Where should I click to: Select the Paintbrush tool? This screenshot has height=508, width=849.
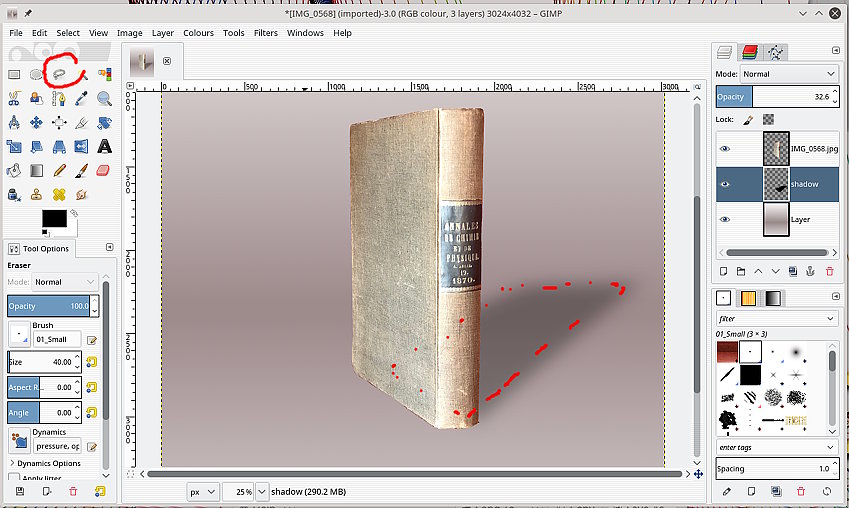82,171
